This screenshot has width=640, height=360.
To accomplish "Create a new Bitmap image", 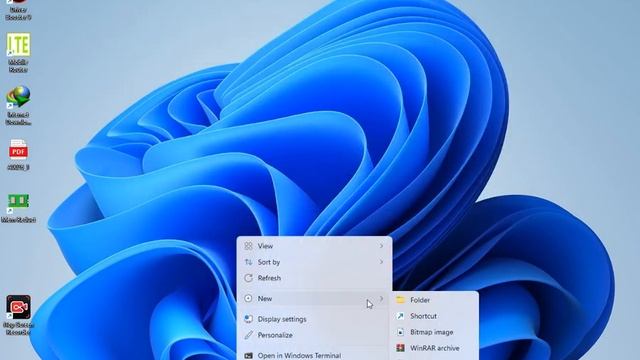I will 435,332.
